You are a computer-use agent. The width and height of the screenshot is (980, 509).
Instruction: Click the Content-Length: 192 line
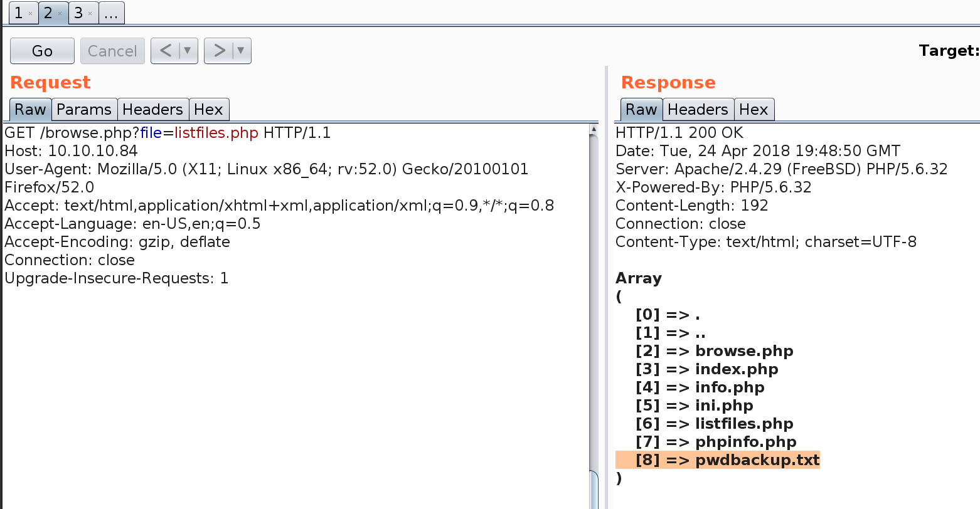click(692, 206)
